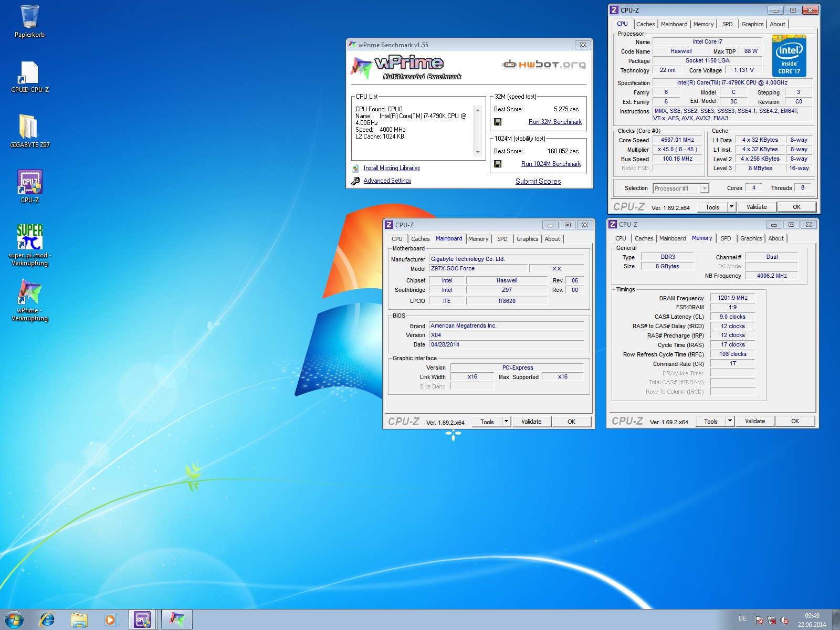Click the Submit Scores link
Image resolution: width=840 pixels, height=630 pixels.
[x=538, y=181]
